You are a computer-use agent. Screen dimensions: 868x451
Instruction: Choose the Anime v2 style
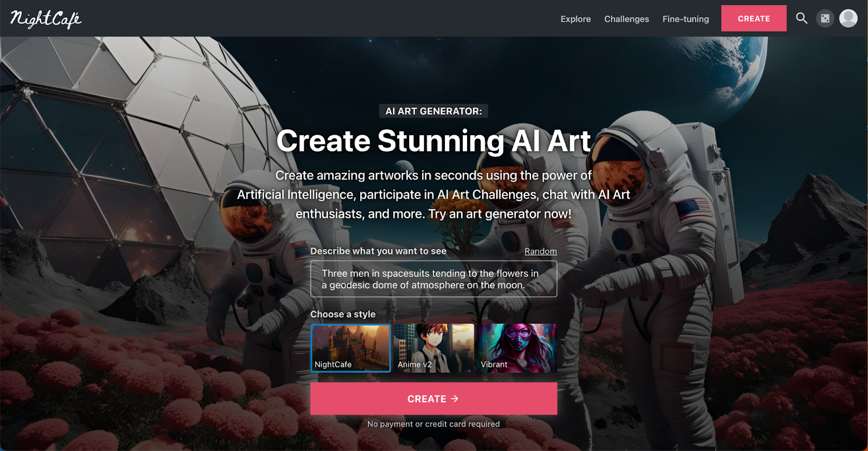433,348
